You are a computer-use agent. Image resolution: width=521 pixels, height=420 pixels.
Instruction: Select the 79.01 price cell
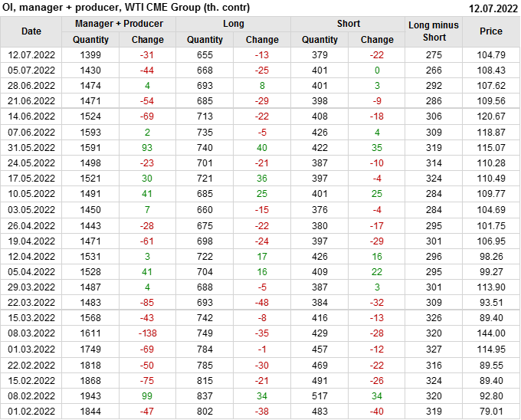[491, 411]
